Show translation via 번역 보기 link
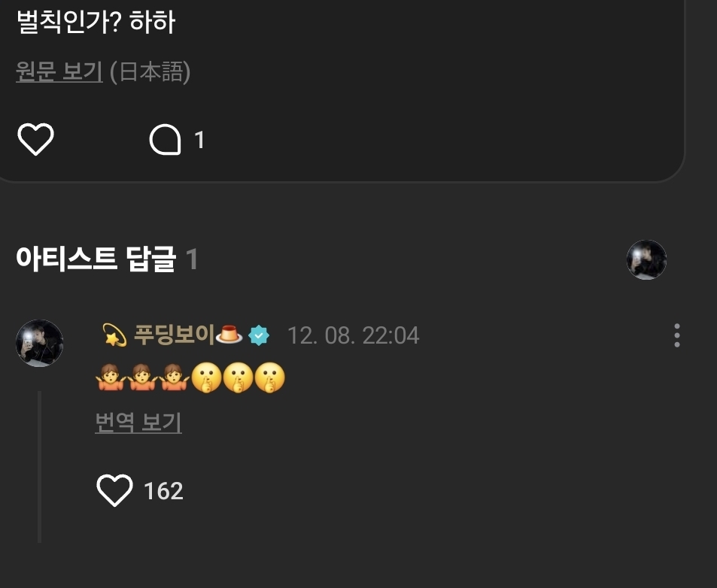This screenshot has width=717, height=588. tap(138, 423)
